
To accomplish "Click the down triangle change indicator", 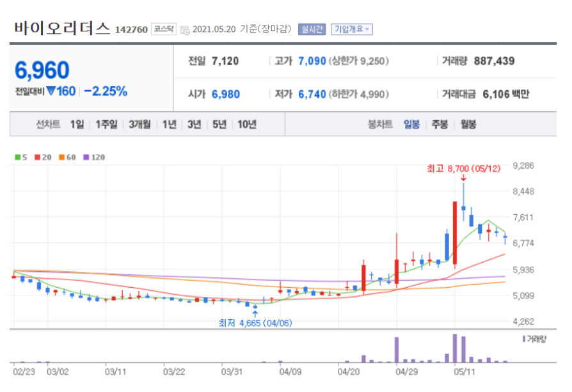I will (51, 91).
